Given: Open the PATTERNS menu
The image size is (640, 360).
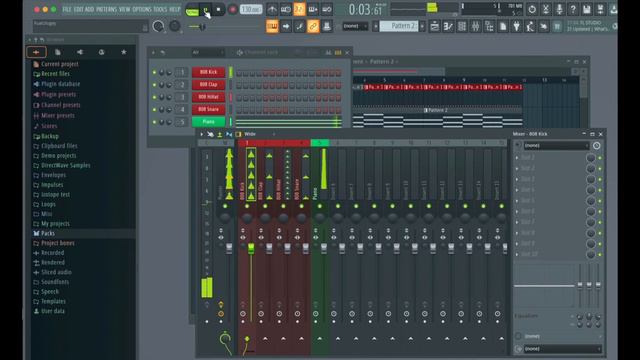Looking at the screenshot, I should [x=106, y=9].
